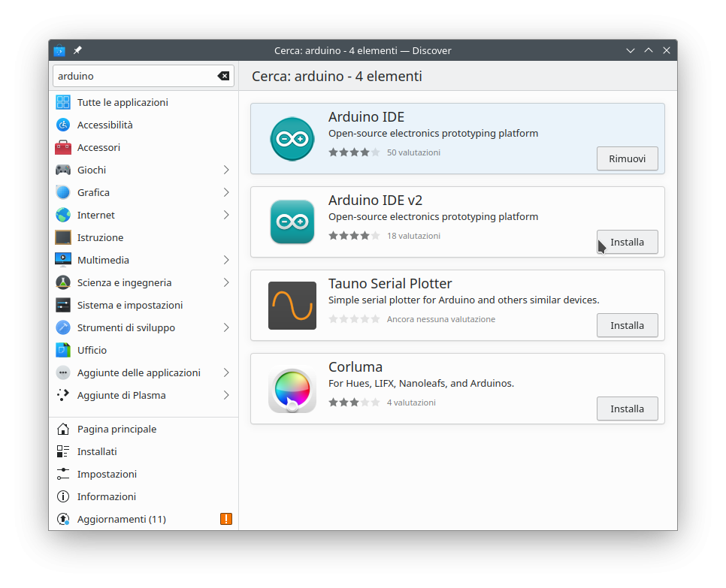Screen dimensions: 726x588
Task: Open Tauno Serial Plotter via its wave icon
Action: tap(292, 306)
